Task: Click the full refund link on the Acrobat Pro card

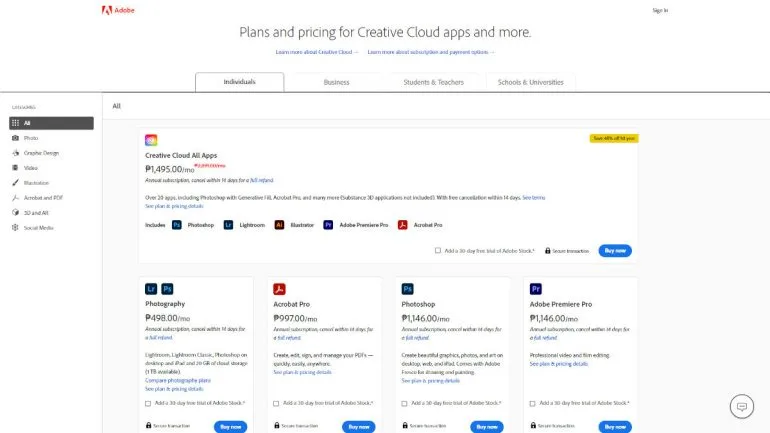Action: coord(289,338)
